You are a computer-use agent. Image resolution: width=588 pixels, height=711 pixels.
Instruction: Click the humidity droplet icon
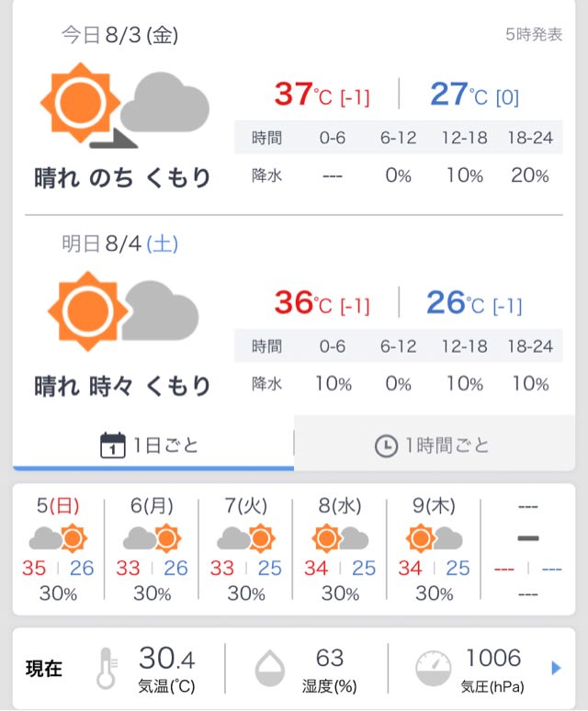(270, 668)
